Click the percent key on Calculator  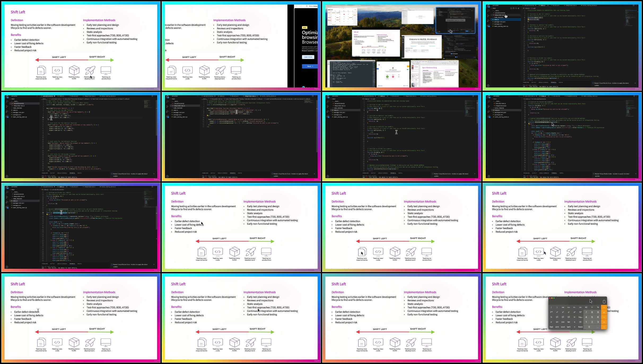coord(598,307)
